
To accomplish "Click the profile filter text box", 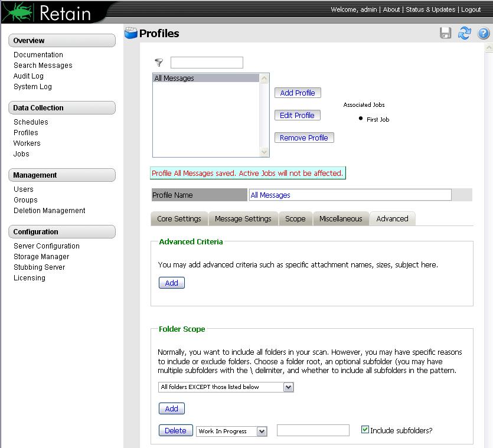I will tap(207, 62).
